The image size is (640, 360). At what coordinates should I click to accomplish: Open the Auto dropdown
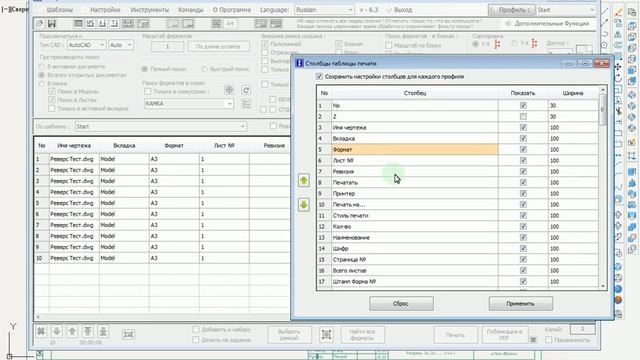pyautogui.click(x=121, y=45)
